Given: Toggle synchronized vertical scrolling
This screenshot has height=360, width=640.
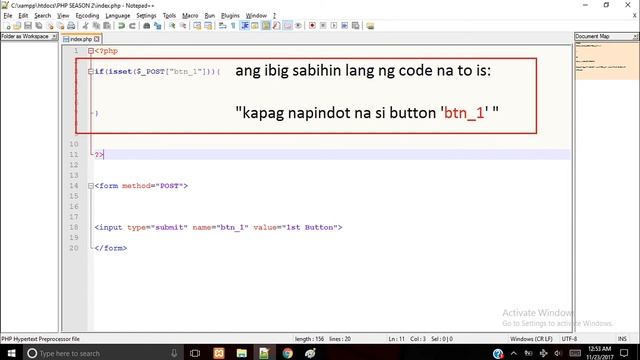Looking at the screenshot, I should 197,26.
